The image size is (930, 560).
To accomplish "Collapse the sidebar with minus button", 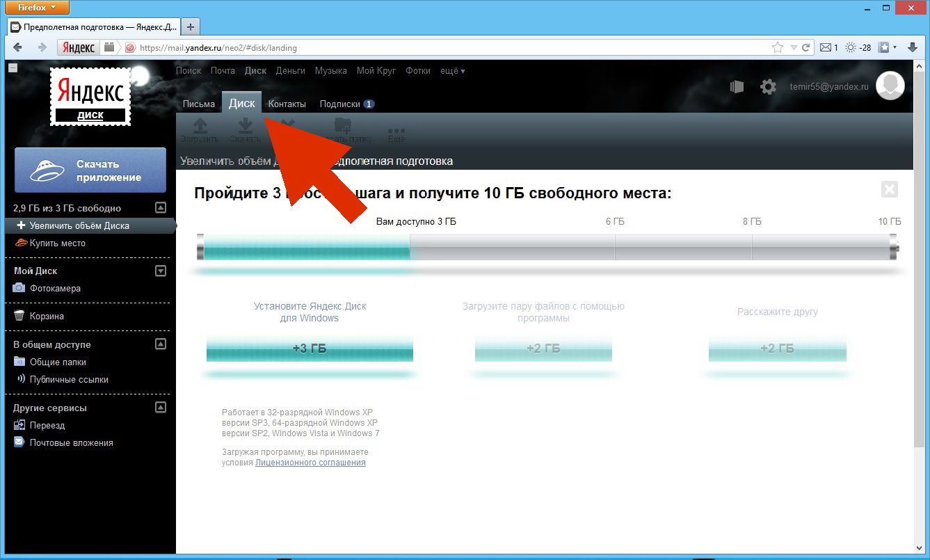I will pos(13,68).
